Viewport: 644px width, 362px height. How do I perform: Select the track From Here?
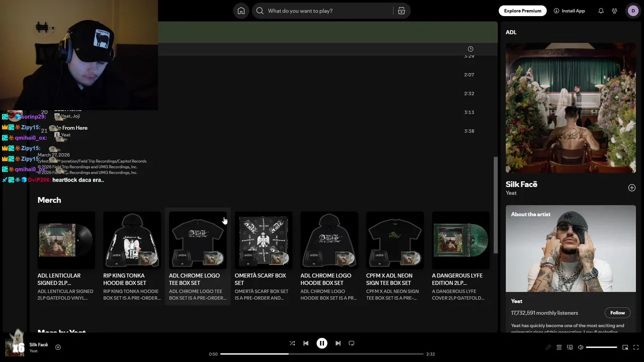click(x=75, y=128)
